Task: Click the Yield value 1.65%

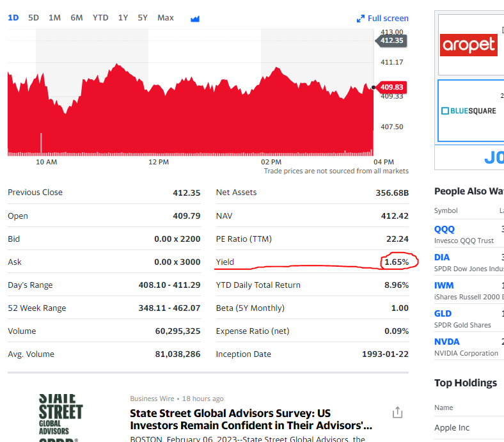Action: [397, 262]
